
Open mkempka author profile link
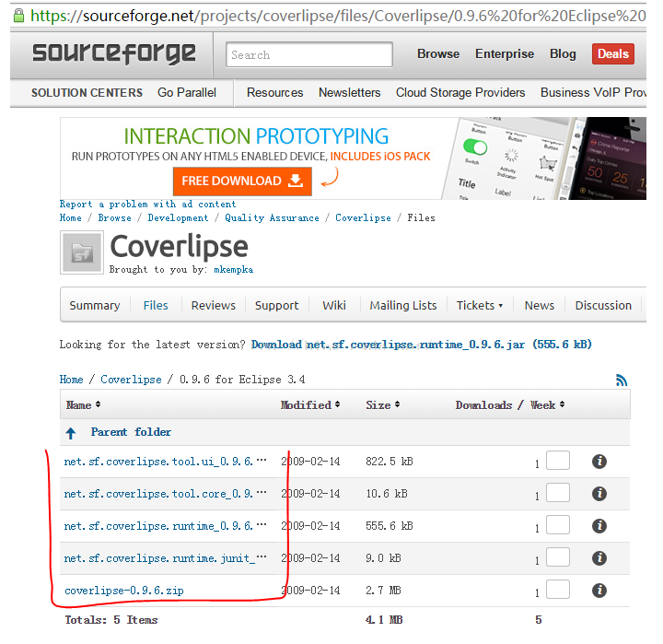point(233,270)
